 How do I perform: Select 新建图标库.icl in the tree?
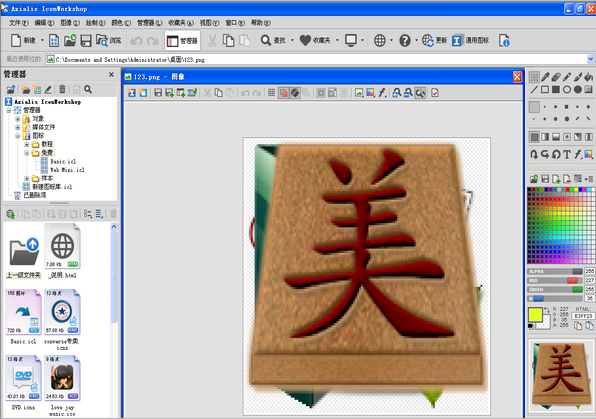click(x=52, y=187)
